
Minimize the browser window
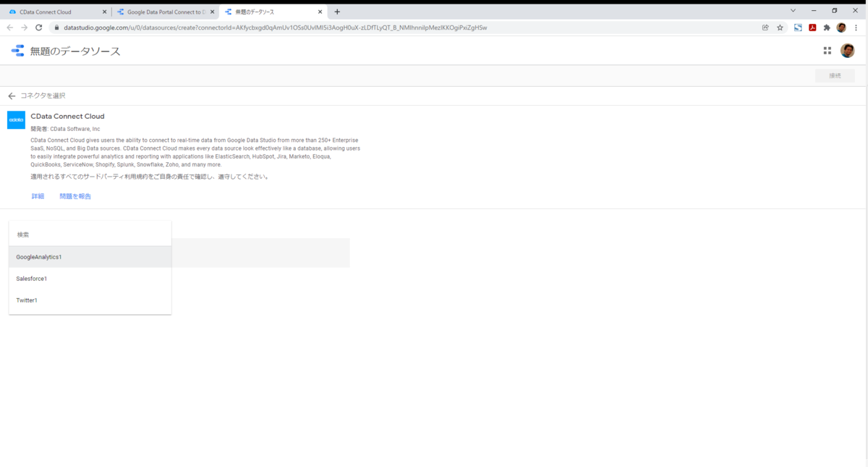point(814,11)
